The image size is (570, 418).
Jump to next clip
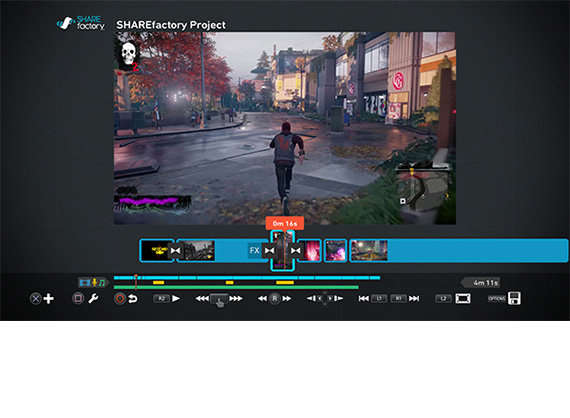[414, 298]
